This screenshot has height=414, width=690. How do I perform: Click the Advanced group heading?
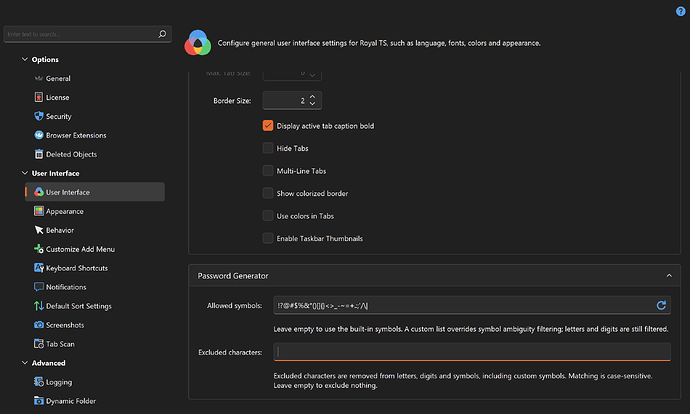(48, 363)
